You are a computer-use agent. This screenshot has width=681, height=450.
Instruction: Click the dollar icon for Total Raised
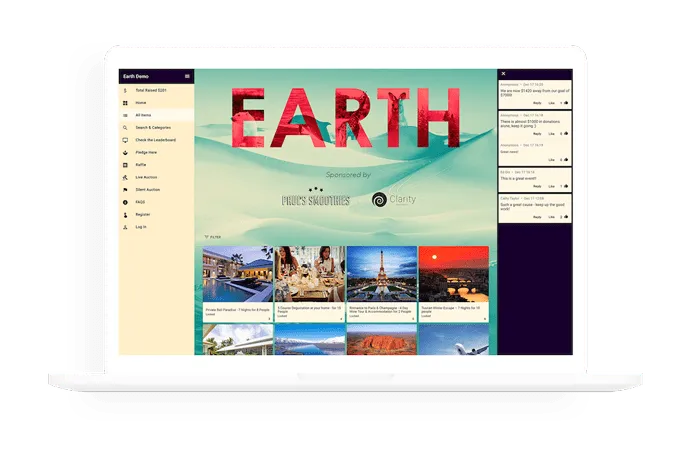click(x=125, y=90)
